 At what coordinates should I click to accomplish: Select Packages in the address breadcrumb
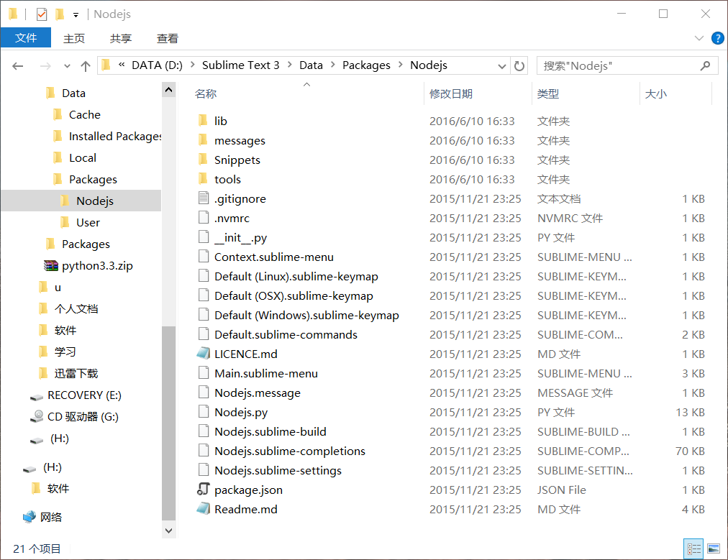coord(366,65)
